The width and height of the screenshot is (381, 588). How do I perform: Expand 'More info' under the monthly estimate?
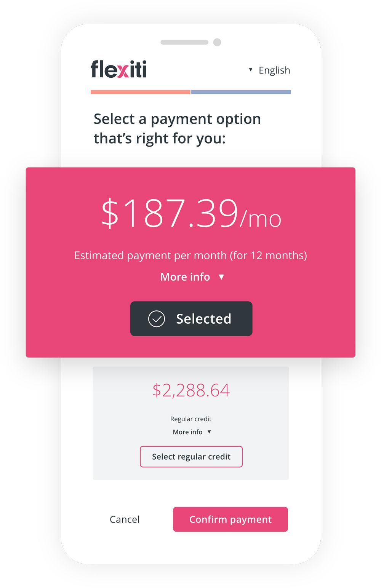(191, 277)
